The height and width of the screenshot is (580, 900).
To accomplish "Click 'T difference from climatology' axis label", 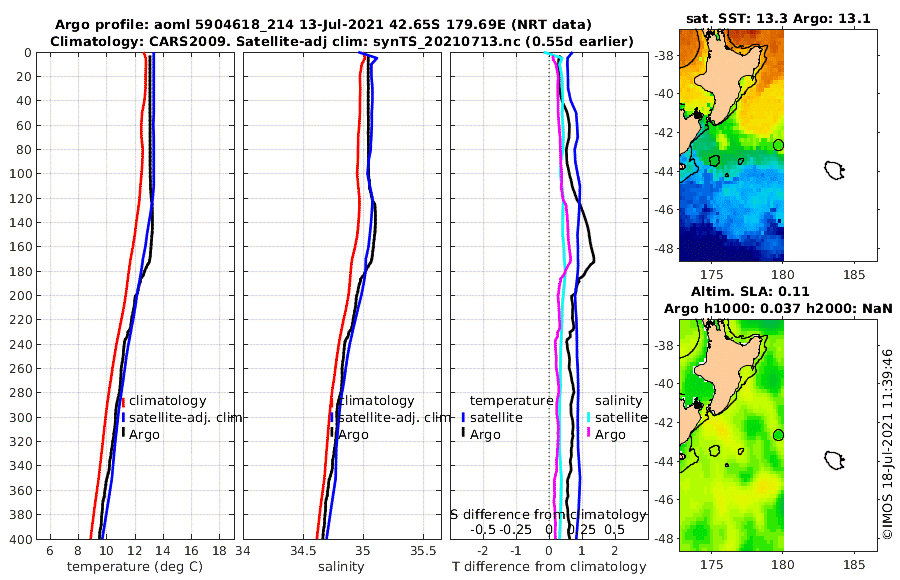I will [549, 567].
